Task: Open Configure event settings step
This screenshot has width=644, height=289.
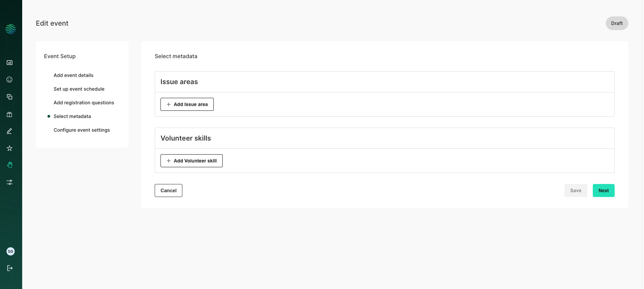Action: [x=82, y=130]
